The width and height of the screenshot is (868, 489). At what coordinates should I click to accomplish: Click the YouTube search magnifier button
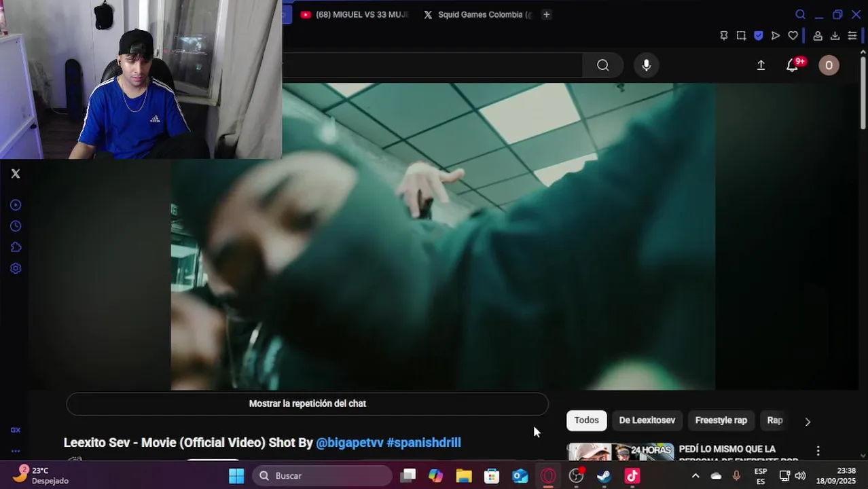[x=603, y=65]
